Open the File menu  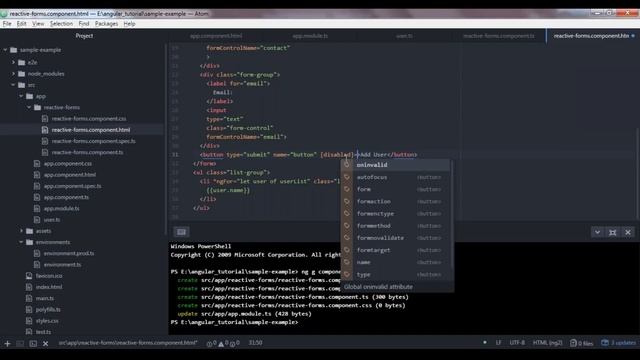[7, 24]
